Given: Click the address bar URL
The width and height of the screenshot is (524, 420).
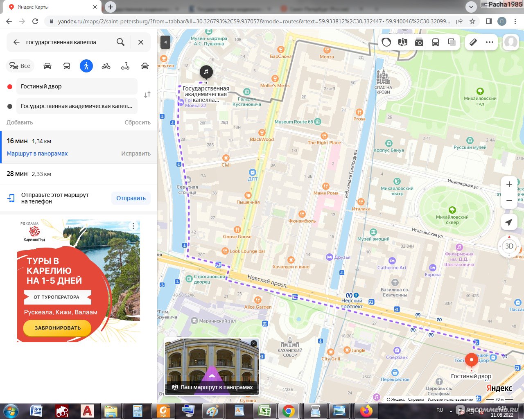Looking at the screenshot, I should click(254, 21).
